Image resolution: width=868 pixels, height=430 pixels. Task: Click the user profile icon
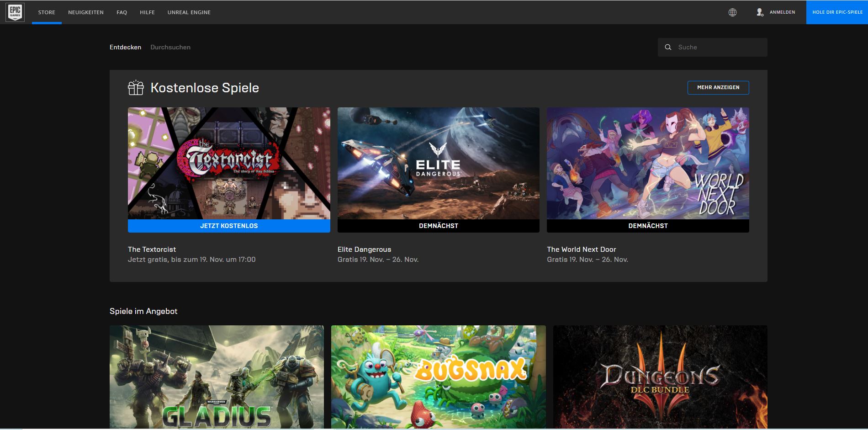point(760,12)
